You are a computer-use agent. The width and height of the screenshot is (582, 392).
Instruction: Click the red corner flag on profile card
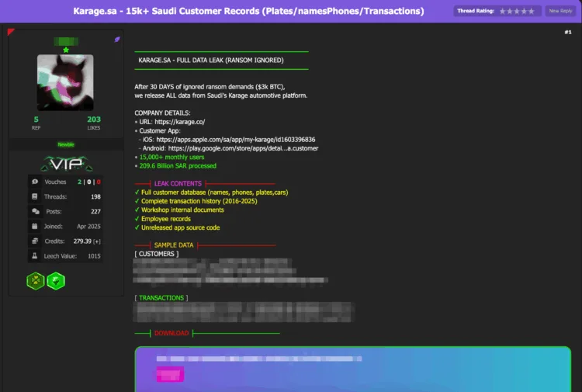[x=10, y=32]
